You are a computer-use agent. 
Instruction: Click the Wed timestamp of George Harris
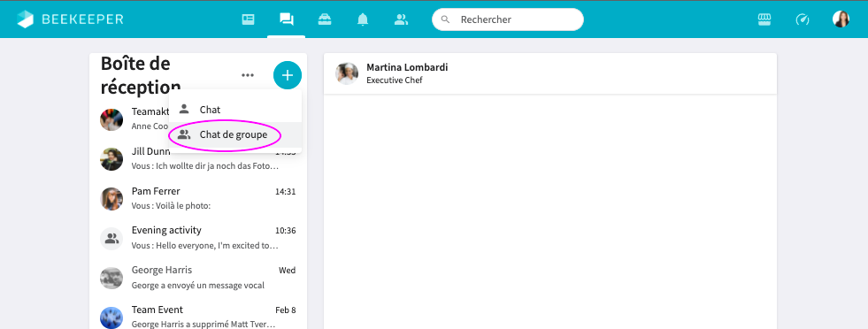coord(288,271)
